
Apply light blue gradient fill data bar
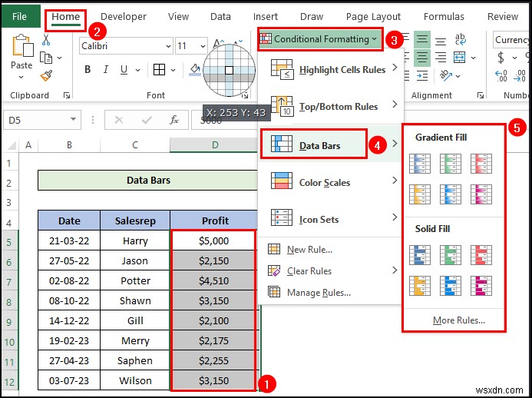[x=451, y=194]
